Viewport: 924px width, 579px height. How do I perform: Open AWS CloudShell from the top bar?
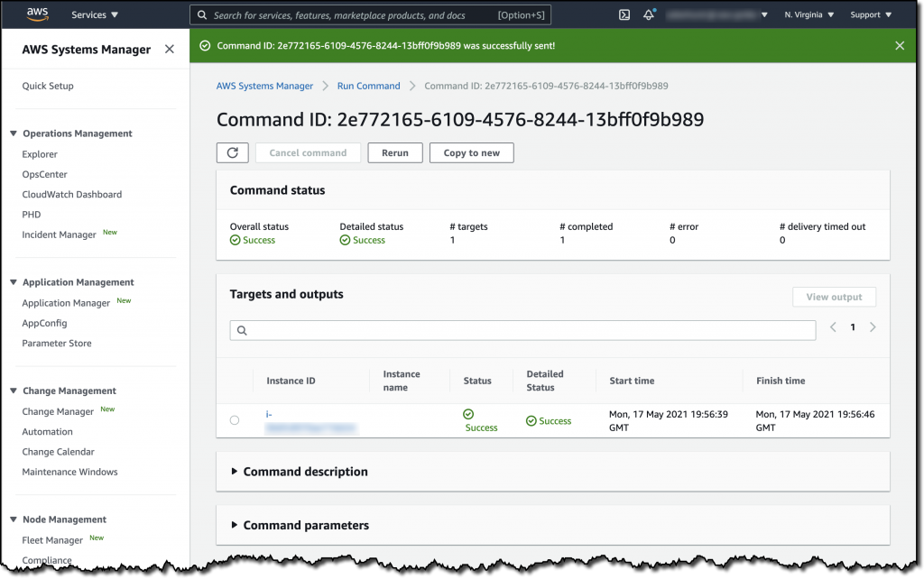pyautogui.click(x=624, y=14)
